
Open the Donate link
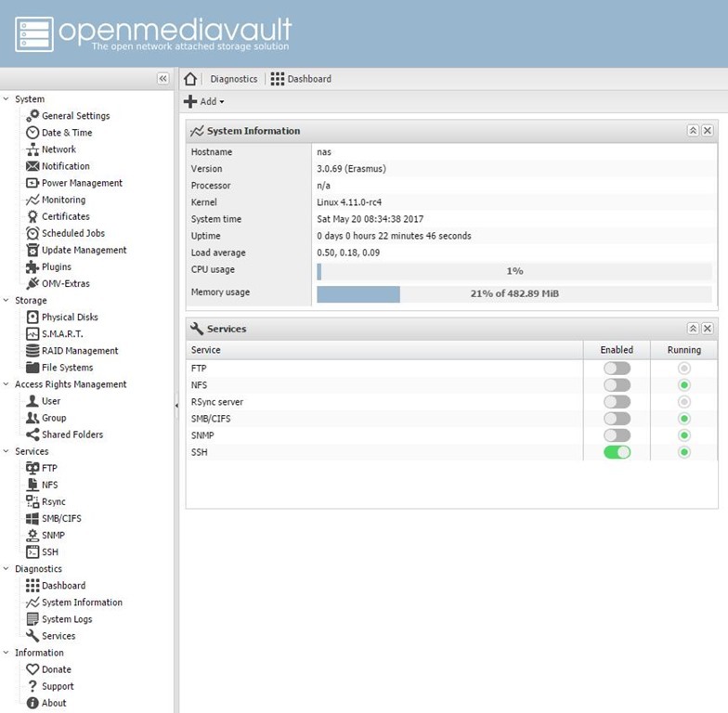point(56,669)
